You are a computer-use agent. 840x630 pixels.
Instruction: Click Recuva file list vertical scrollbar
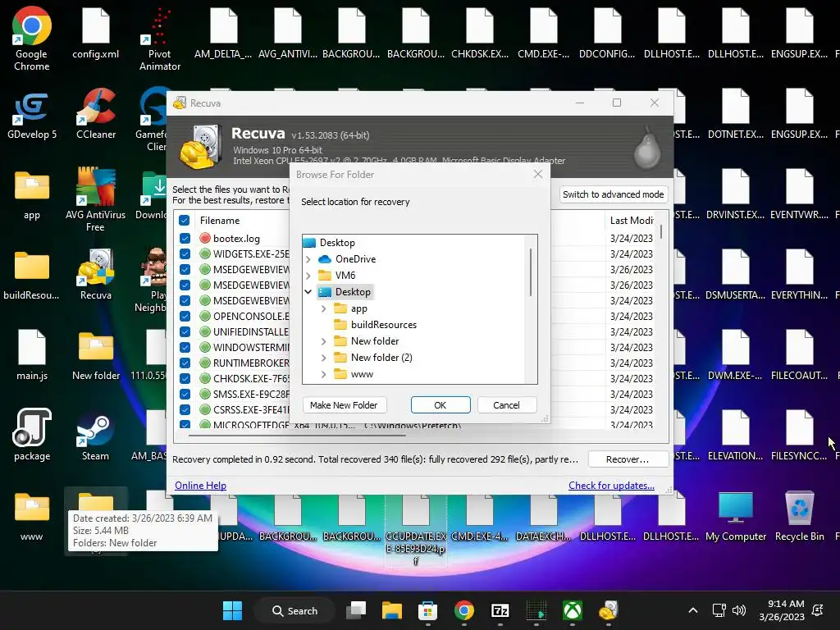pos(661,232)
